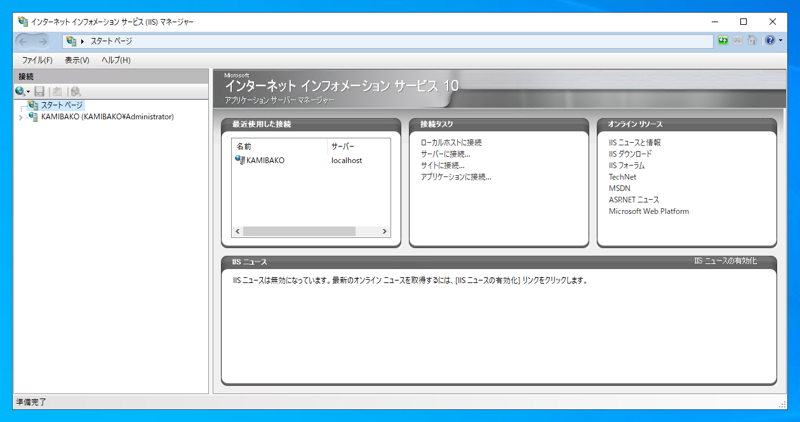Click the address bar breadcrumb arrow
Screen dimensions: 800x422
pyautogui.click(x=83, y=41)
